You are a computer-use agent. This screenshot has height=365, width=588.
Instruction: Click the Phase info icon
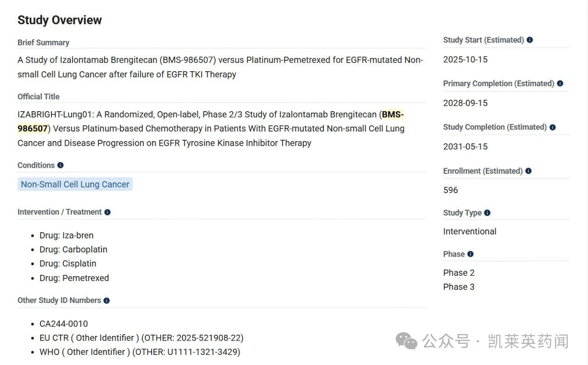pyautogui.click(x=470, y=254)
